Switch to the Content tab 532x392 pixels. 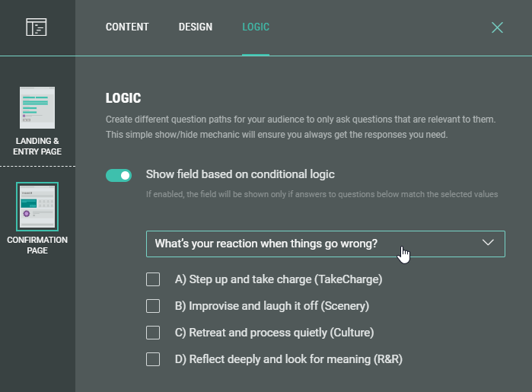tap(127, 27)
